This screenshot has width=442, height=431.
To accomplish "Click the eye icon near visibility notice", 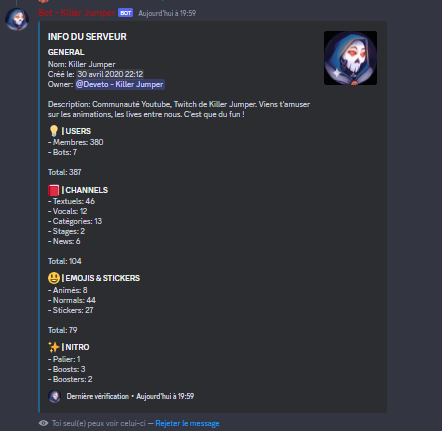I will 43,423.
